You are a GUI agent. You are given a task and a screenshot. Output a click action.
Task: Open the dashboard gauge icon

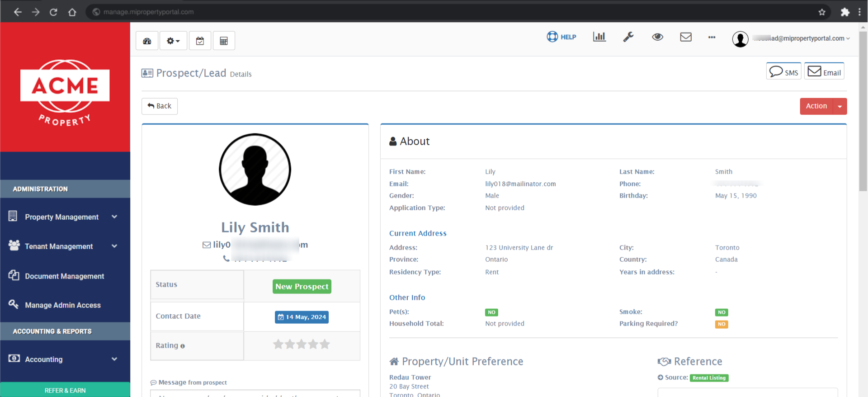point(147,41)
